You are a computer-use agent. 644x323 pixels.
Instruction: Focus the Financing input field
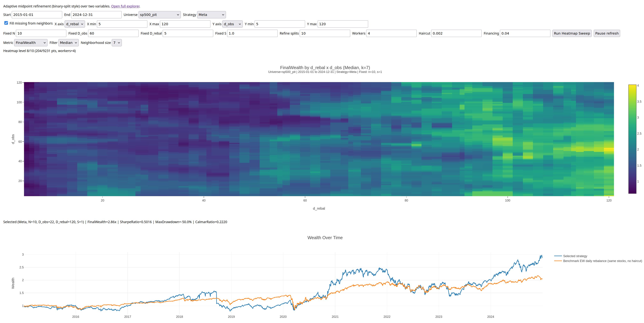(x=525, y=33)
